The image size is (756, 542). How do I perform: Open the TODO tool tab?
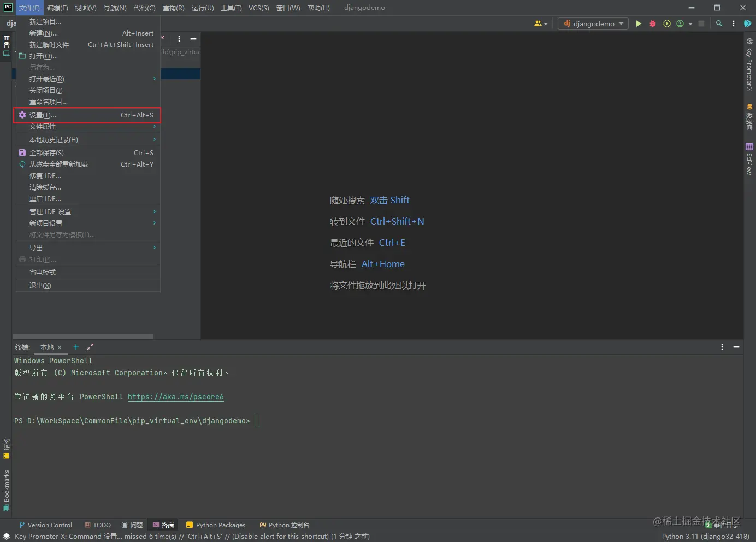click(x=98, y=525)
